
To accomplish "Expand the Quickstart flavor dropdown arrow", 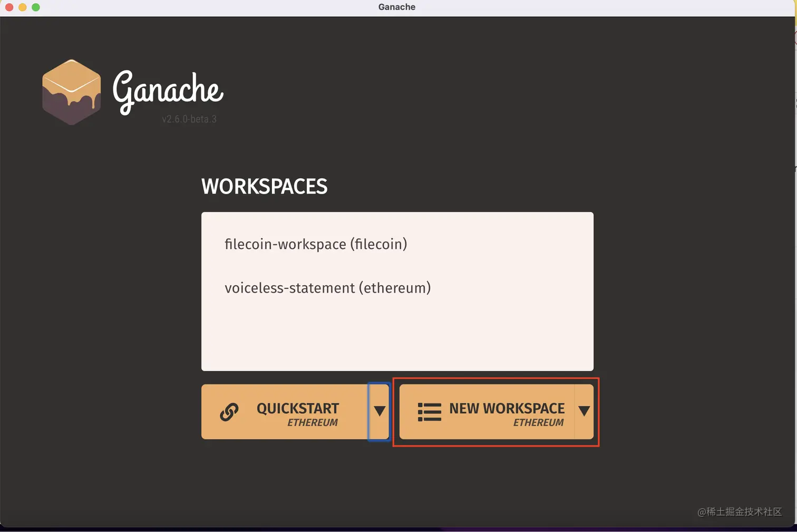I will [379, 412].
